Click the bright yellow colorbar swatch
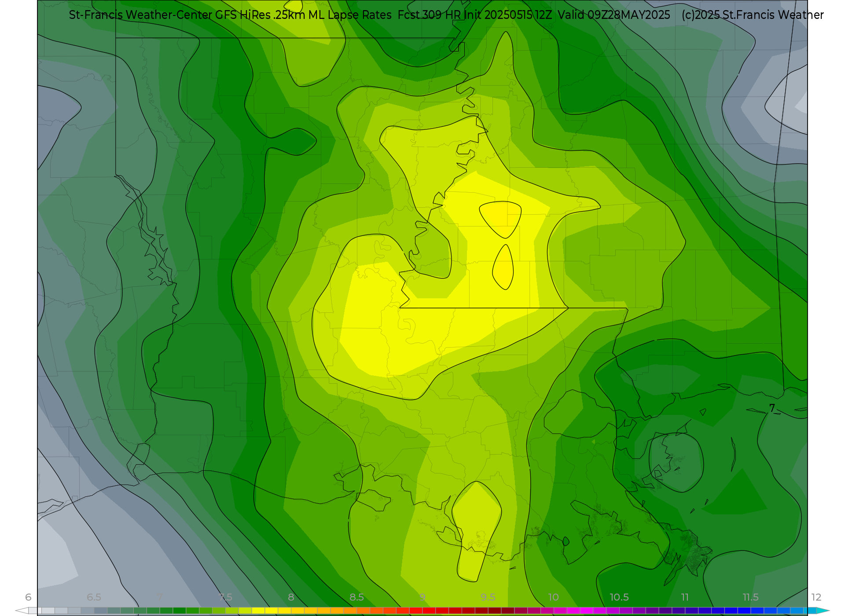 pyautogui.click(x=258, y=611)
